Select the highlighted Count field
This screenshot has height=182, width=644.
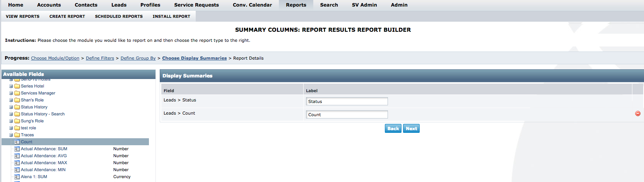click(x=27, y=142)
